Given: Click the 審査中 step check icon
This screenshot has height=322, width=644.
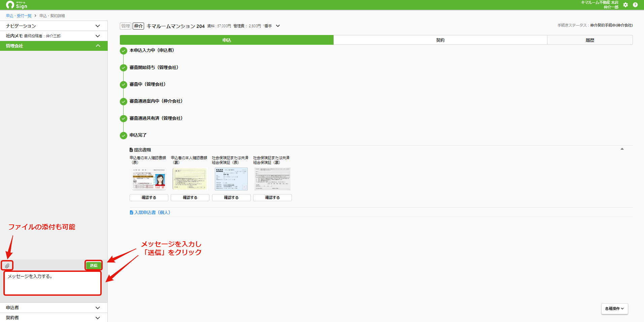Looking at the screenshot, I should coord(124,84).
